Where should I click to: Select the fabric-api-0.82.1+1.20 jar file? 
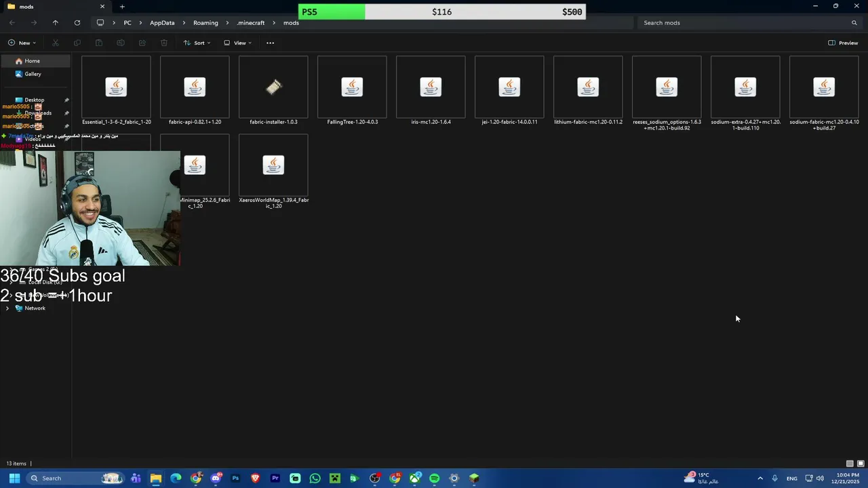pos(195,91)
